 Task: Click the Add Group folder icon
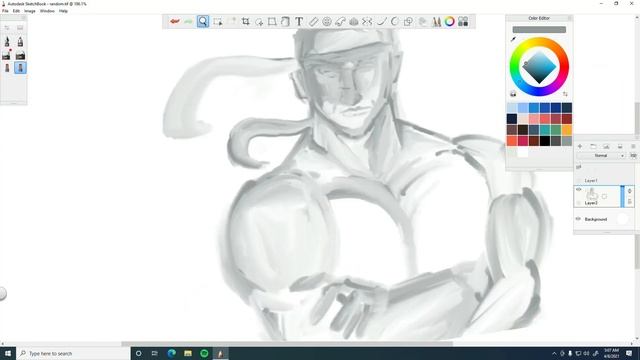point(593,146)
